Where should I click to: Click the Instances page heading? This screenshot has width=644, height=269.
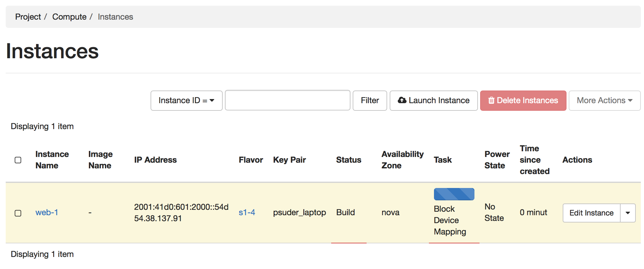coord(52,51)
